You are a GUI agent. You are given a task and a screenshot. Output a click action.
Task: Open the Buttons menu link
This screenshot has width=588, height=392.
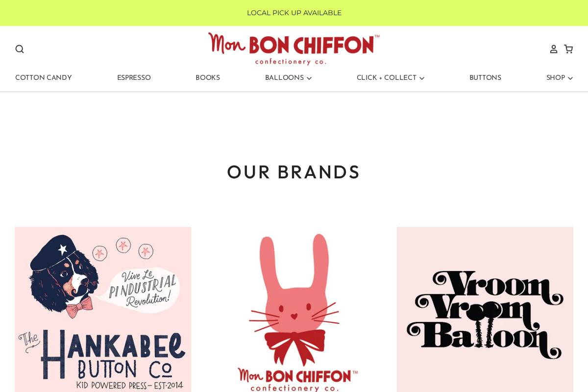coord(485,78)
